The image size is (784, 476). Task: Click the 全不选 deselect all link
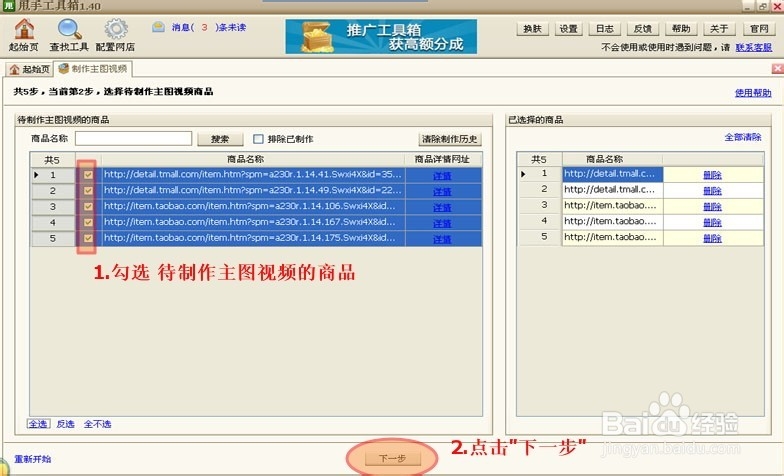(x=98, y=424)
